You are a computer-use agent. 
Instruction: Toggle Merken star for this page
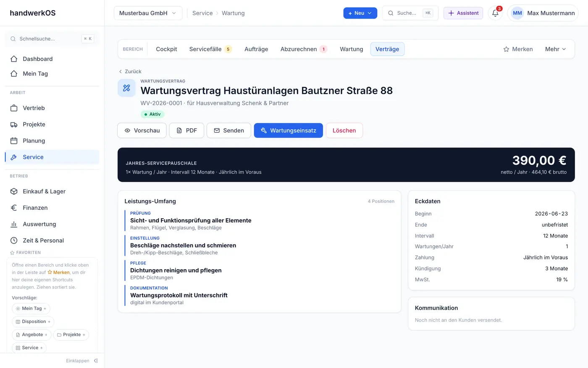point(518,49)
